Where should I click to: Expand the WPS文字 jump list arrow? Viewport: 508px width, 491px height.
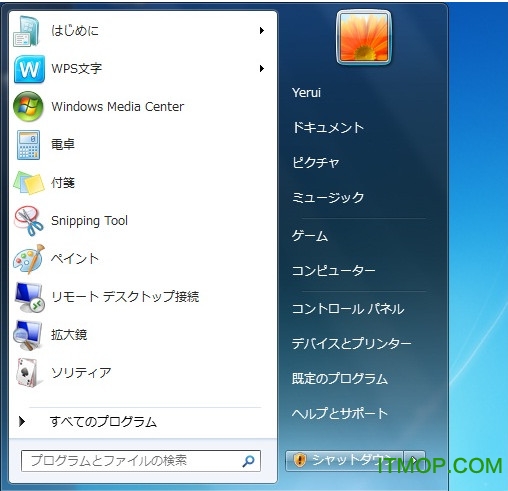[x=262, y=69]
